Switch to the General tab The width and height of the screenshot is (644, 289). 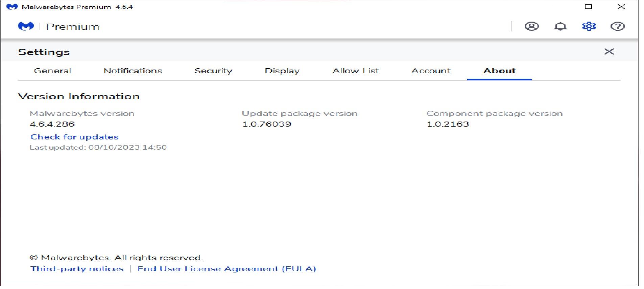click(x=52, y=71)
